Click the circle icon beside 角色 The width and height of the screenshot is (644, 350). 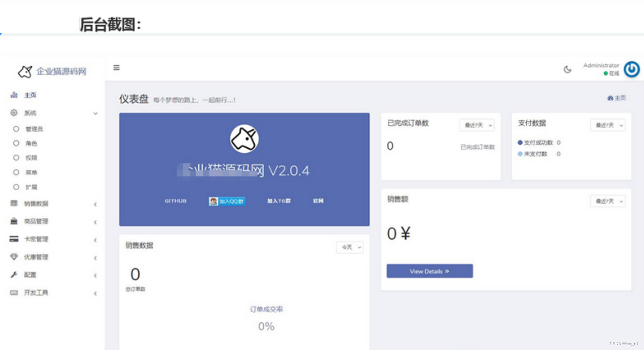[x=16, y=143]
